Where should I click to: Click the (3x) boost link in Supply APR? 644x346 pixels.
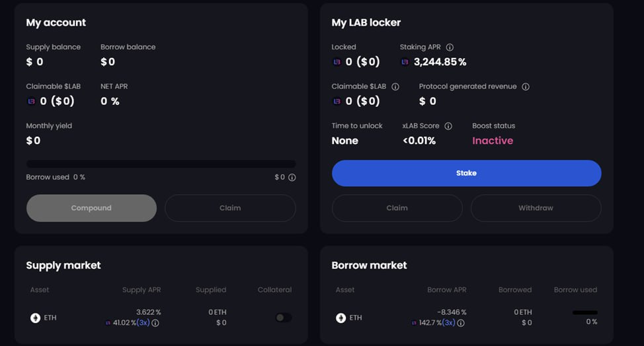click(x=143, y=323)
